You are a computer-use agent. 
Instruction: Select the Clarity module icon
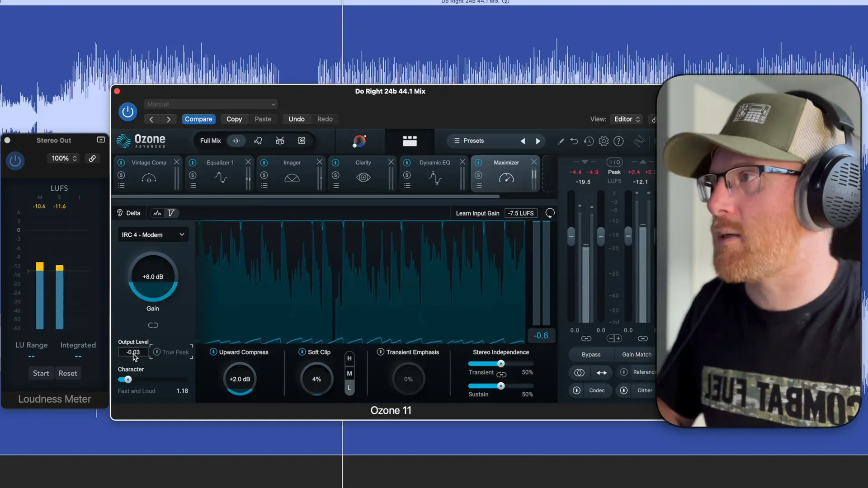[x=363, y=178]
